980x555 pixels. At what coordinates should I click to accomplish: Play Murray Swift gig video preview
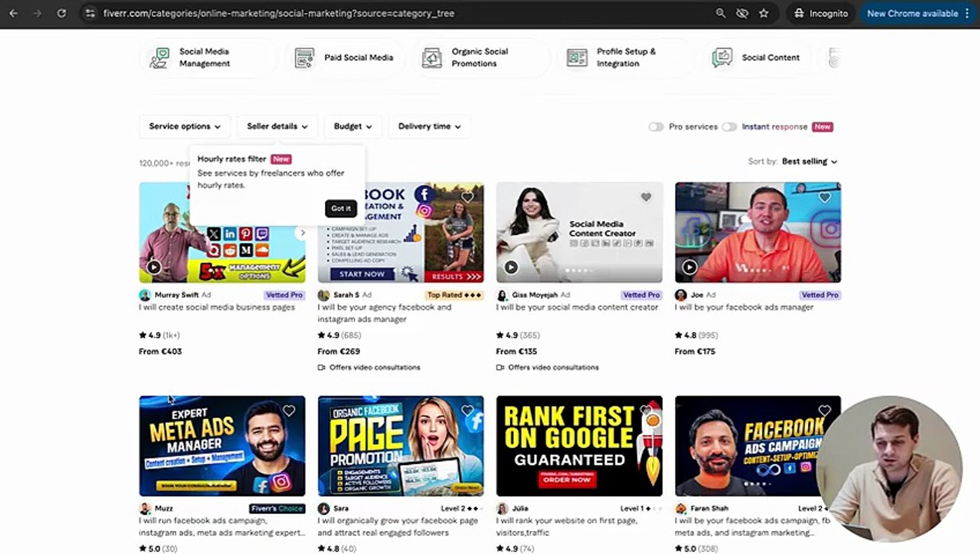click(x=154, y=267)
